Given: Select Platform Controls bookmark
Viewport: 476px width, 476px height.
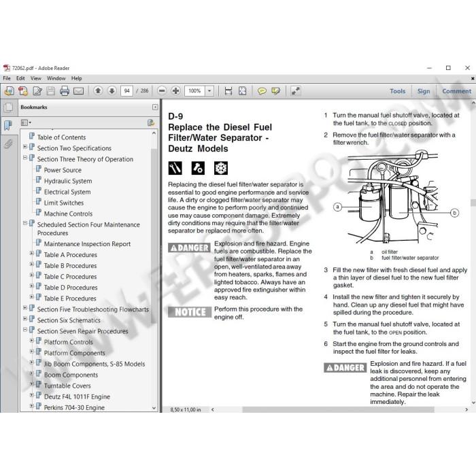Looking at the screenshot, I should 68,342.
